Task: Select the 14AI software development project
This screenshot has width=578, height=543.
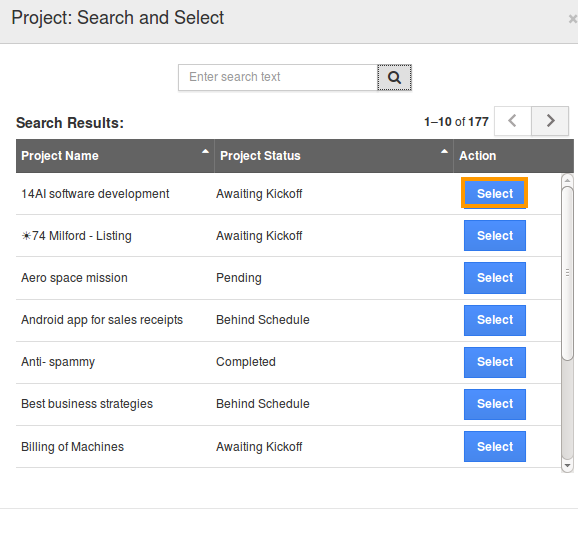Action: (495, 193)
